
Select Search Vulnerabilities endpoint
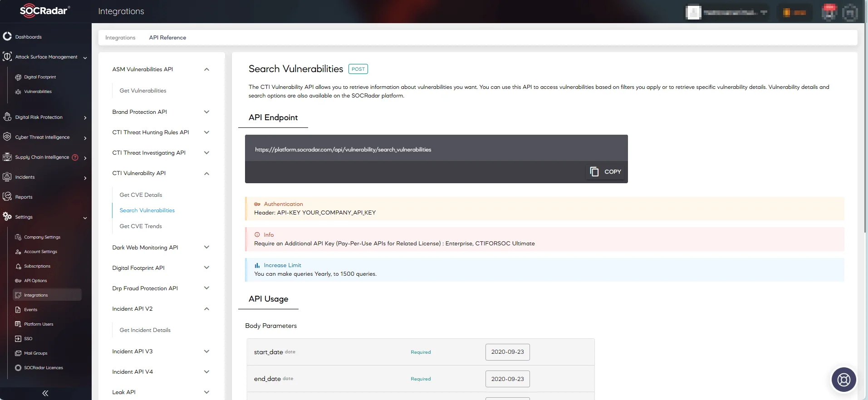(147, 210)
